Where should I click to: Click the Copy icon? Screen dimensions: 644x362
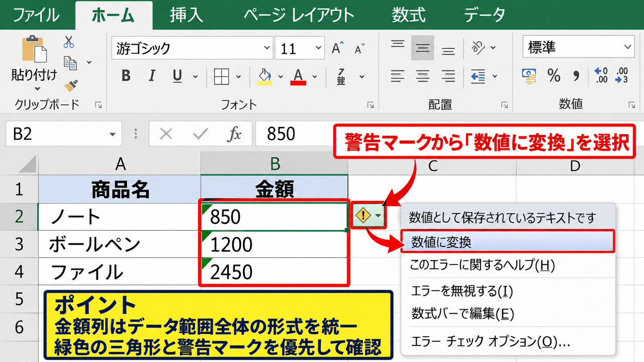pos(70,63)
